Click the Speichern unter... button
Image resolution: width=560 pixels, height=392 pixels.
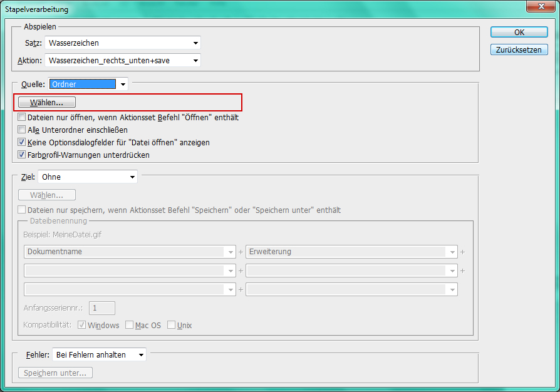coord(55,373)
